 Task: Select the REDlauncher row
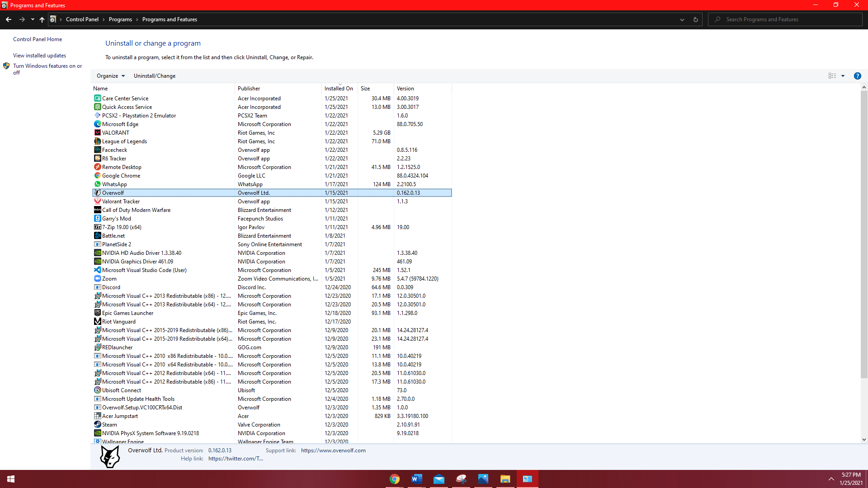click(x=272, y=347)
